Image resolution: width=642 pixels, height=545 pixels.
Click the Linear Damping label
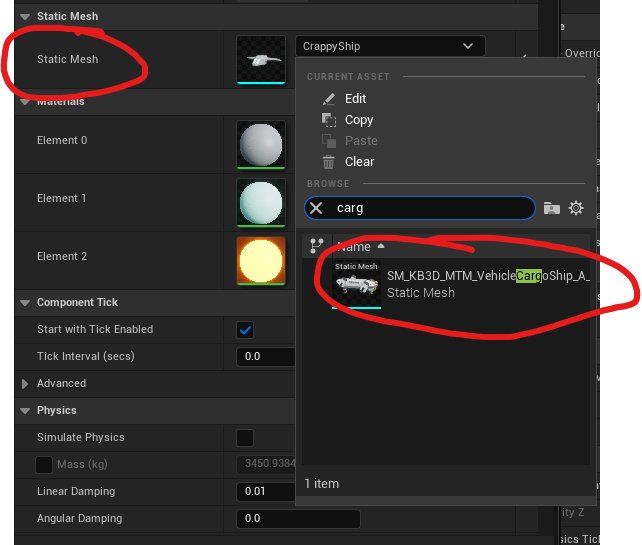[x=76, y=491]
